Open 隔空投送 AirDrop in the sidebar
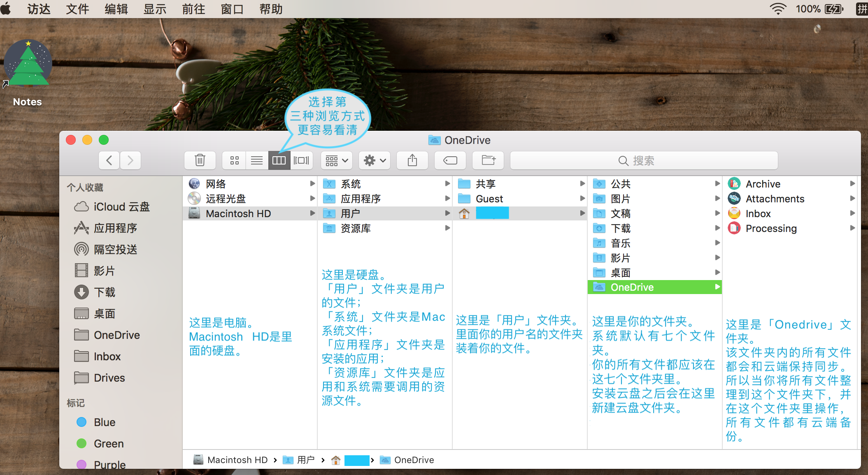This screenshot has height=475, width=868. click(105, 250)
